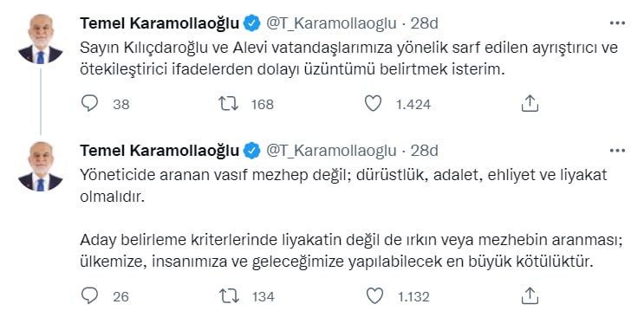This screenshot has width=644, height=317.
Task: Retweet the second tweet with 134 retweets
Action: click(x=228, y=295)
